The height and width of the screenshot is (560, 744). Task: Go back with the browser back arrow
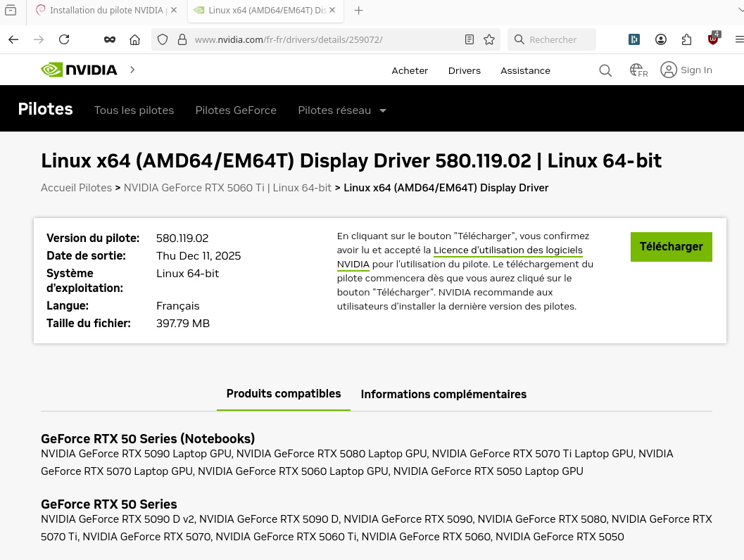pos(13,39)
